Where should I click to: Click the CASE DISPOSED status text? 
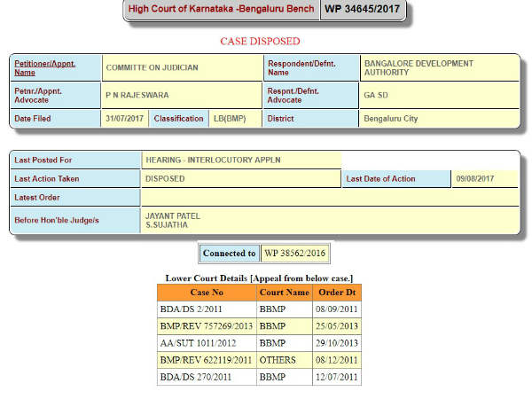click(x=260, y=42)
